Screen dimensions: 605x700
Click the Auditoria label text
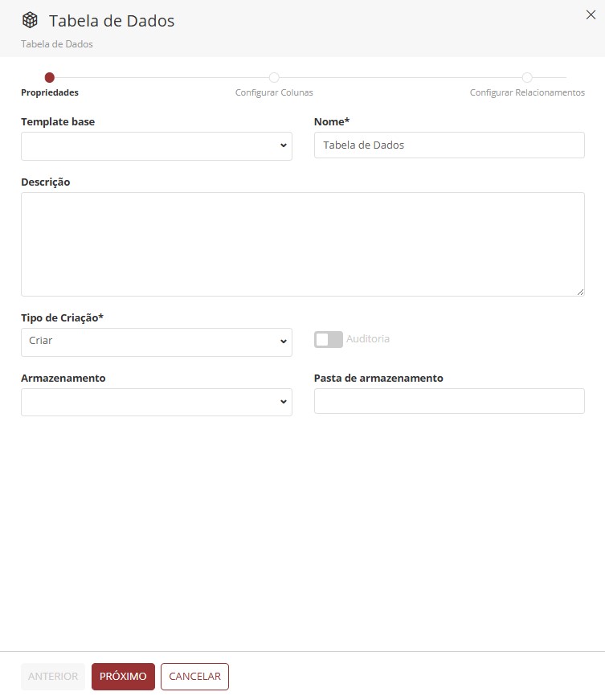[368, 339]
